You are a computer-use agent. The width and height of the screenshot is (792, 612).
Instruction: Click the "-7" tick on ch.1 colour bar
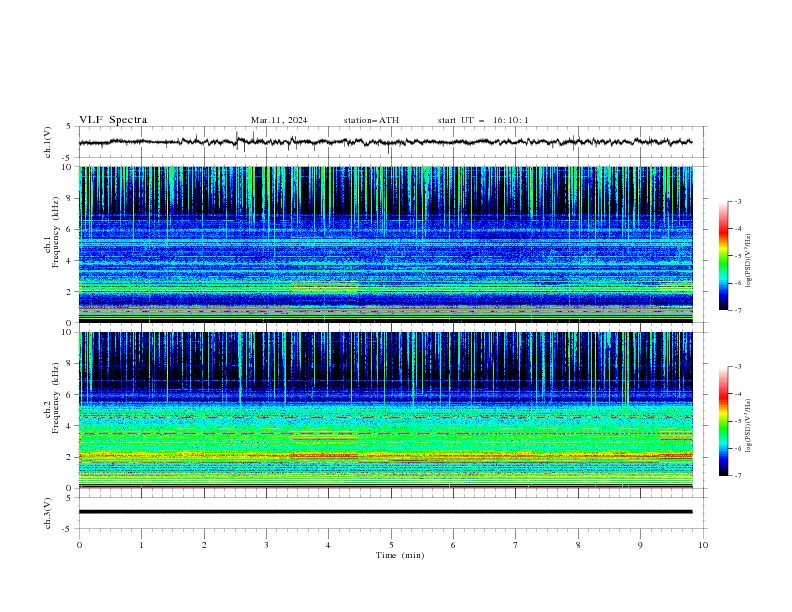coord(738,310)
